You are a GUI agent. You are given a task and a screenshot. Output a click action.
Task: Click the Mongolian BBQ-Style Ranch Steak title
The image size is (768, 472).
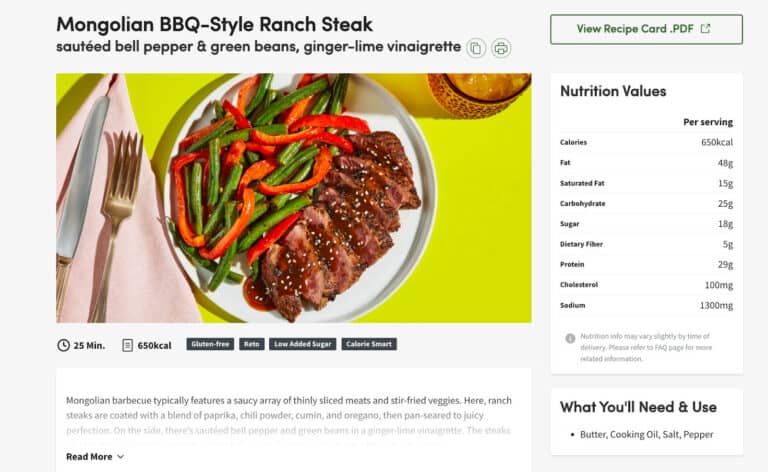tap(215, 24)
